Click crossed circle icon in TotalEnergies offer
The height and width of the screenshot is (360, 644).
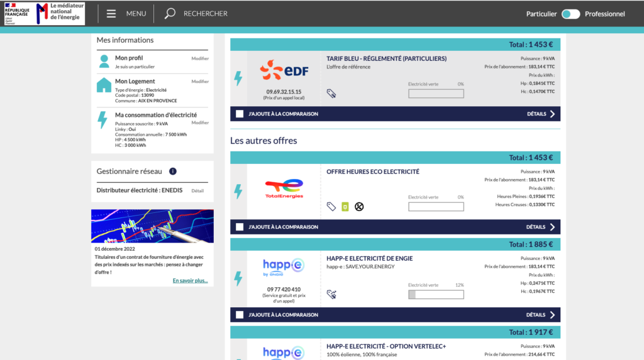359,207
